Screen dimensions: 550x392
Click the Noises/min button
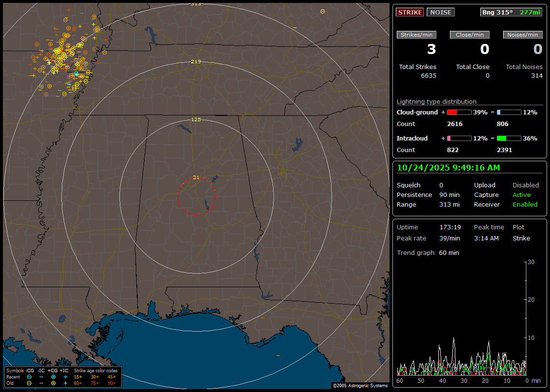[522, 35]
